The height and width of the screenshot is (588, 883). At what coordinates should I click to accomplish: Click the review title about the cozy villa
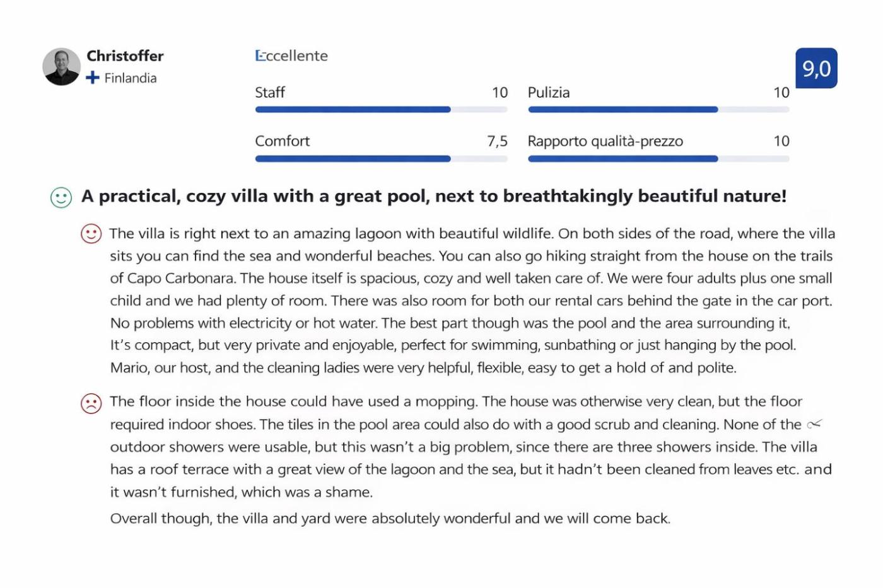click(434, 196)
